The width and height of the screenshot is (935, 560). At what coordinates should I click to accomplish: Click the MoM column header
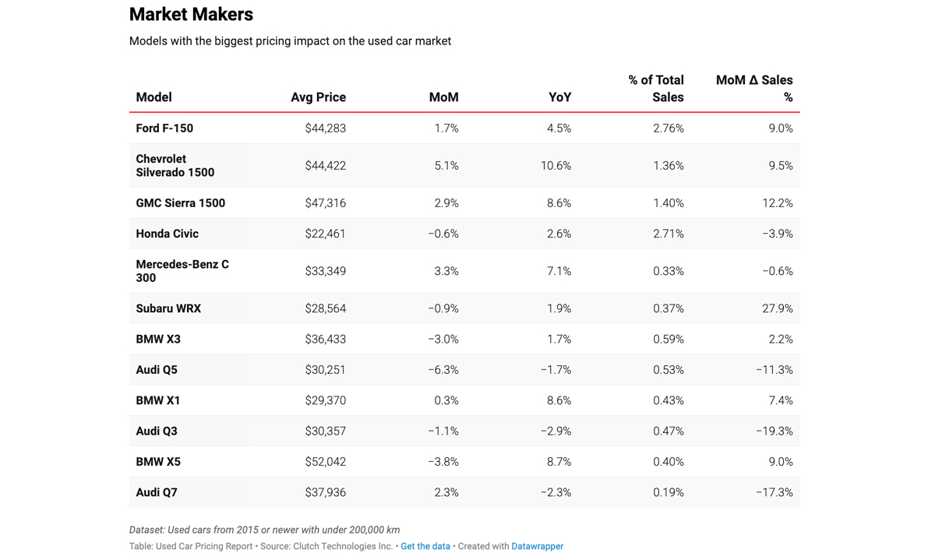click(443, 97)
